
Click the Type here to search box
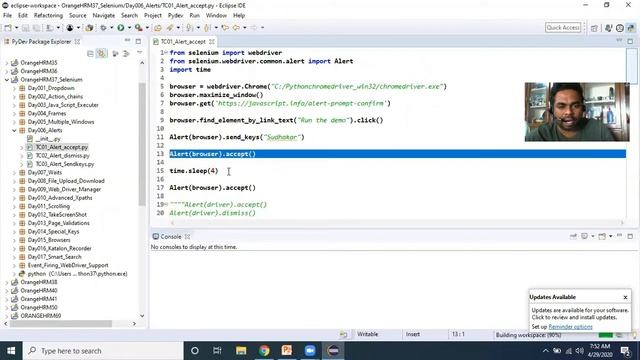click(x=102, y=351)
